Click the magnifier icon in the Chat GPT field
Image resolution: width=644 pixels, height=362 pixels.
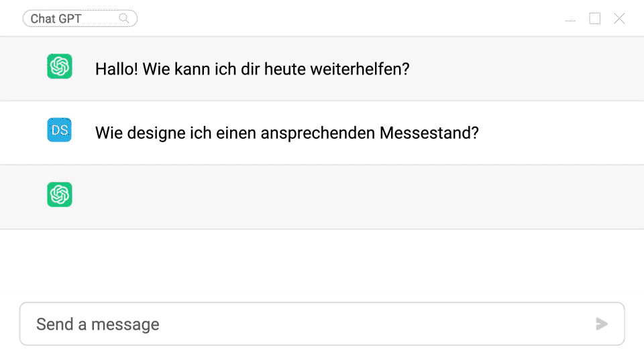point(124,19)
